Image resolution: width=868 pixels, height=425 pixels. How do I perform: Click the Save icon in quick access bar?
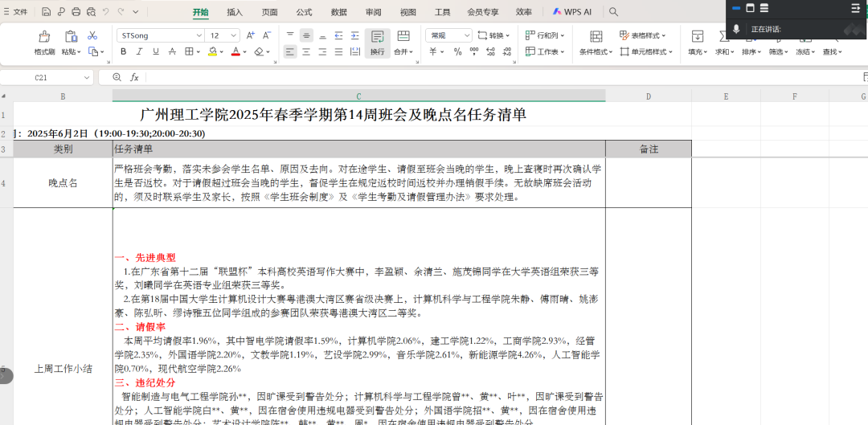coord(47,12)
